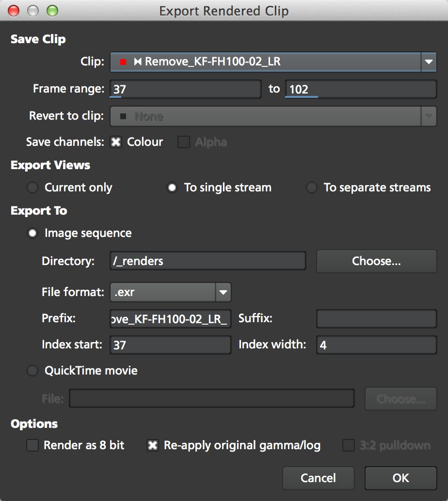Click the Export Views section heading

(50, 165)
